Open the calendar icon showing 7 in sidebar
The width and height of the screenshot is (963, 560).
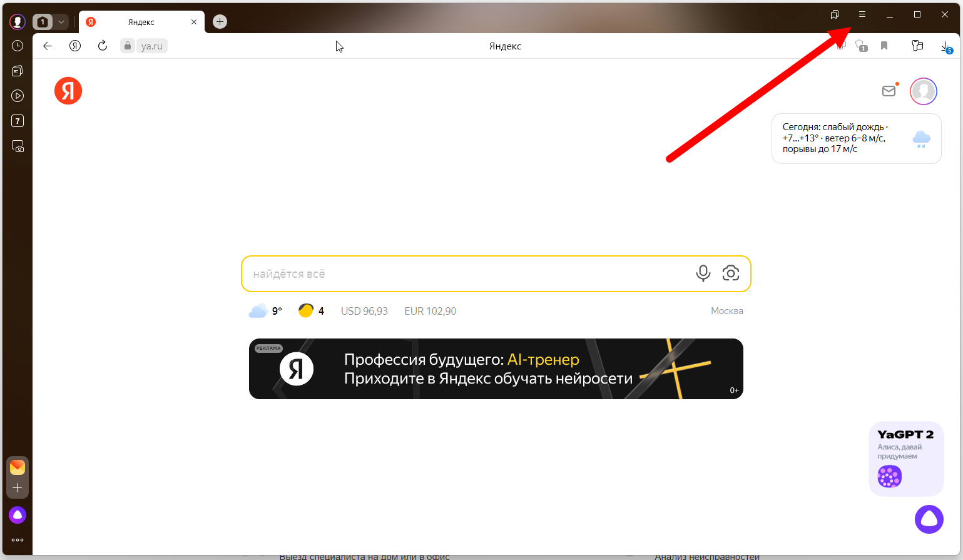coord(18,121)
